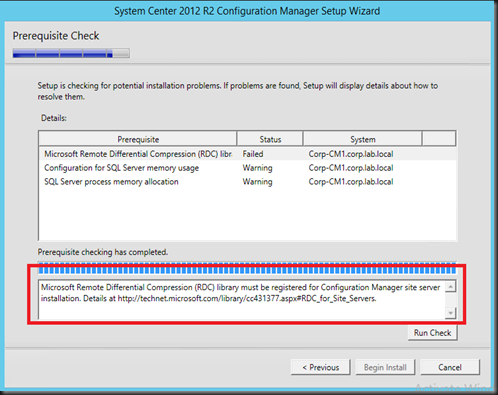
Task: Sort by the Status column header
Action: (x=270, y=139)
